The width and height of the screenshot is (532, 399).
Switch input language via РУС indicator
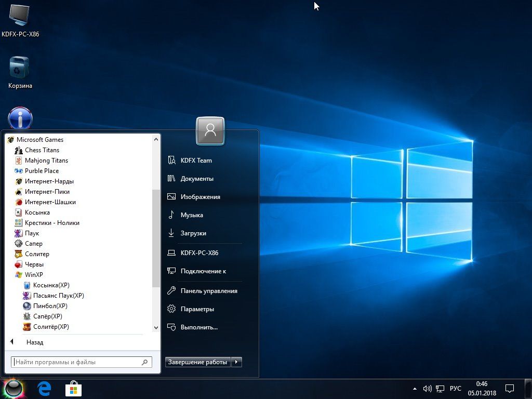pyautogui.click(x=455, y=389)
